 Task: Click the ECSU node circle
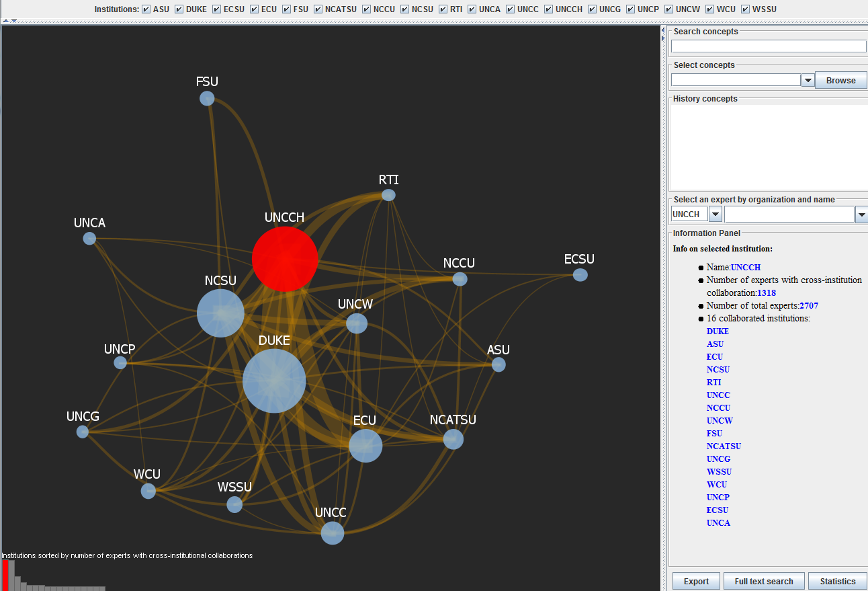(580, 275)
